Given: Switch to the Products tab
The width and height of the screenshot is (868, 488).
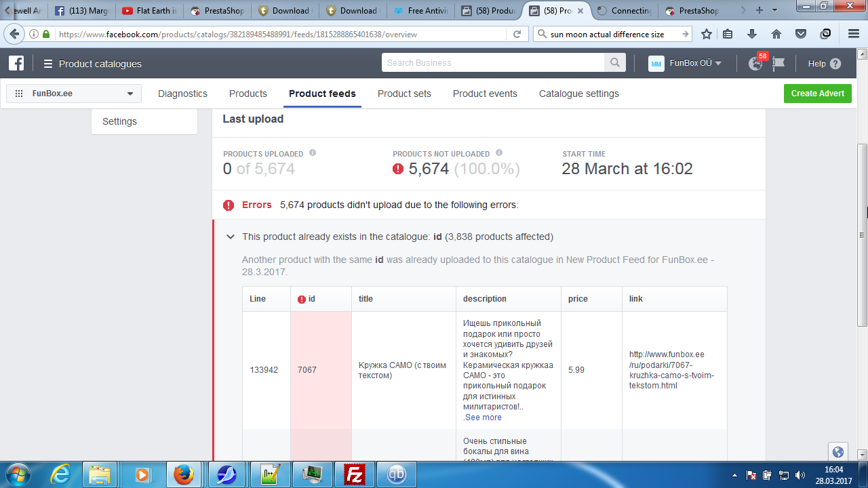Looking at the screenshot, I should 248,94.
